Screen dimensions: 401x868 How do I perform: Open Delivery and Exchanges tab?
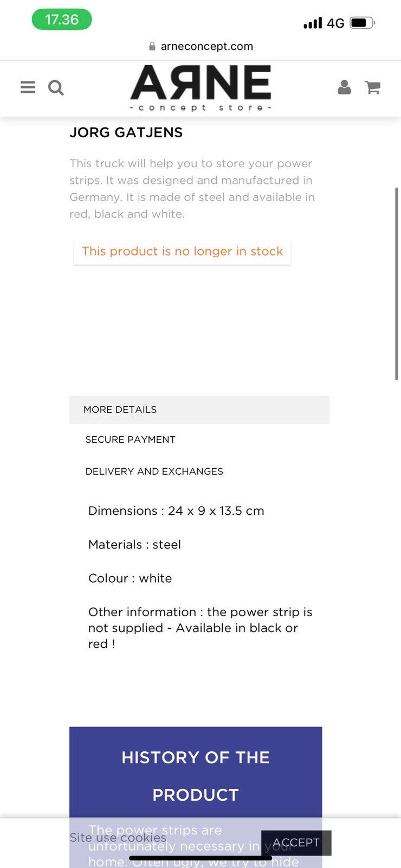pos(154,471)
